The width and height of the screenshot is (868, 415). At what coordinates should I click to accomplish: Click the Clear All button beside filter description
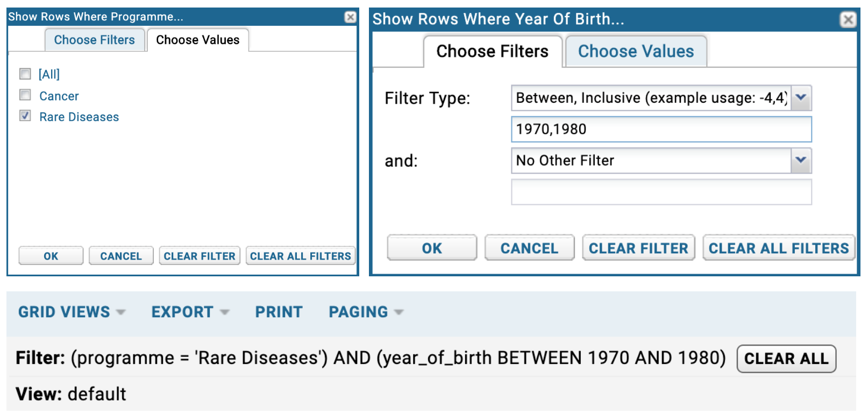(786, 359)
